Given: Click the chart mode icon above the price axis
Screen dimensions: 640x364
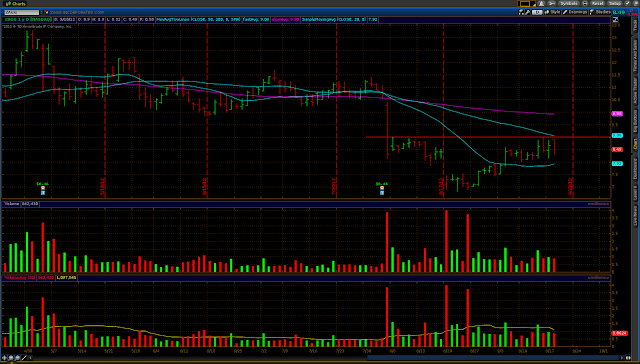Looking at the screenshot, I should coord(616,20).
